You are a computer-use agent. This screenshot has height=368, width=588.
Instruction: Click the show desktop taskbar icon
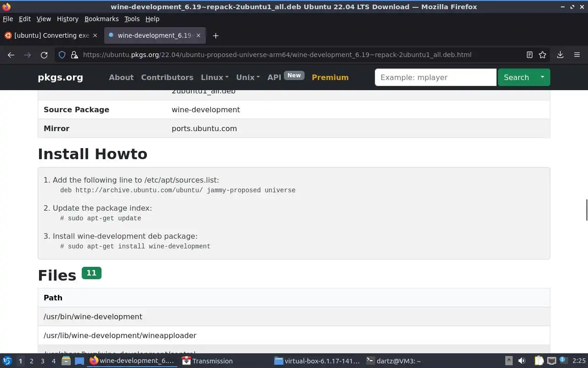click(x=79, y=361)
